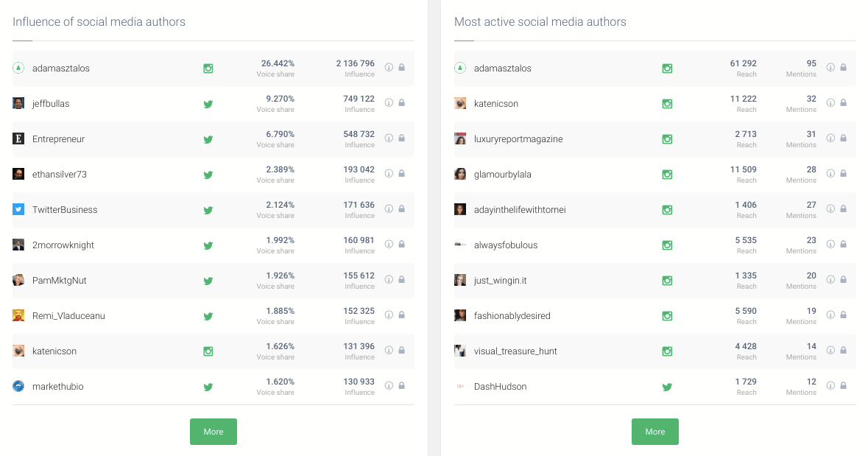Screen dimensions: 868x456
Task: Click the info icon in the markethubio row
Action: 389,385
